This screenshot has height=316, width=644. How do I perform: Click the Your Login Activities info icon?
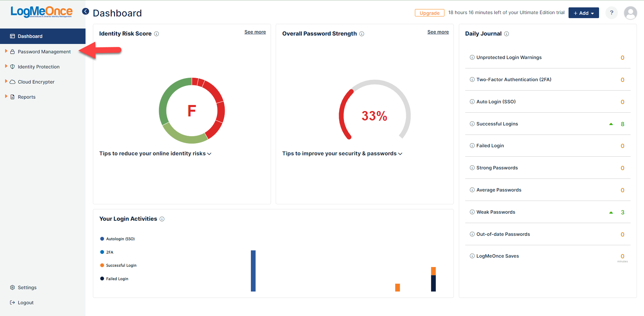[x=162, y=219]
